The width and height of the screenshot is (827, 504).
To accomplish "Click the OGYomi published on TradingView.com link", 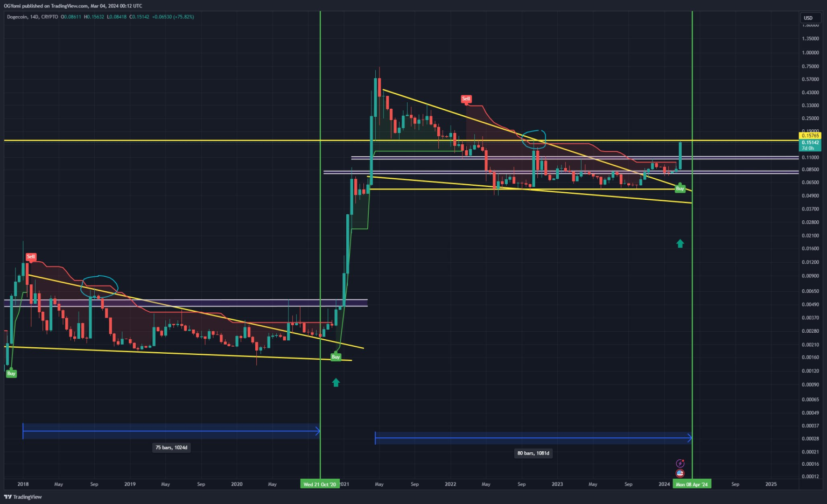I will pos(73,6).
